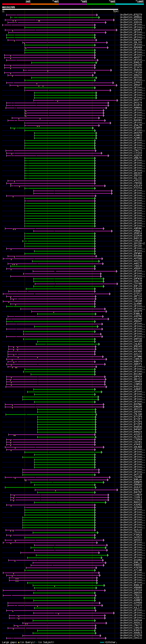Click the white query bar ending at 514
The height and width of the screenshot is (644, 146).
(x=60, y=9)
